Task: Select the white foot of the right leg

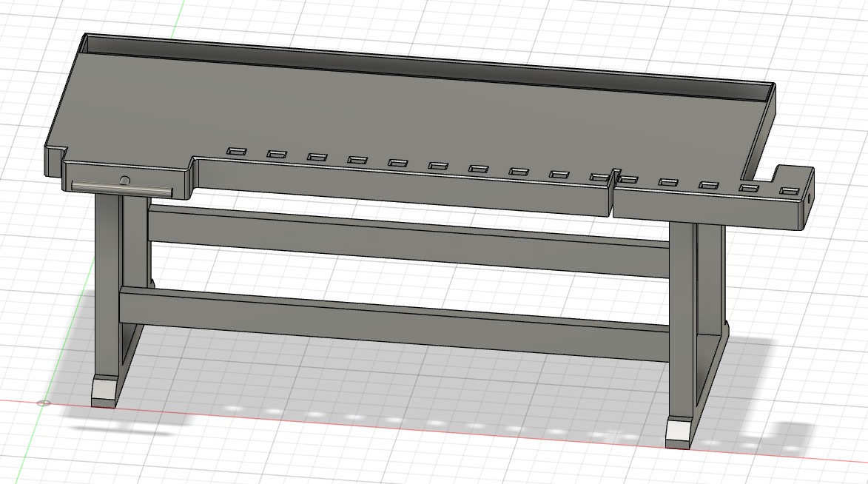Action: pyautogui.click(x=679, y=431)
